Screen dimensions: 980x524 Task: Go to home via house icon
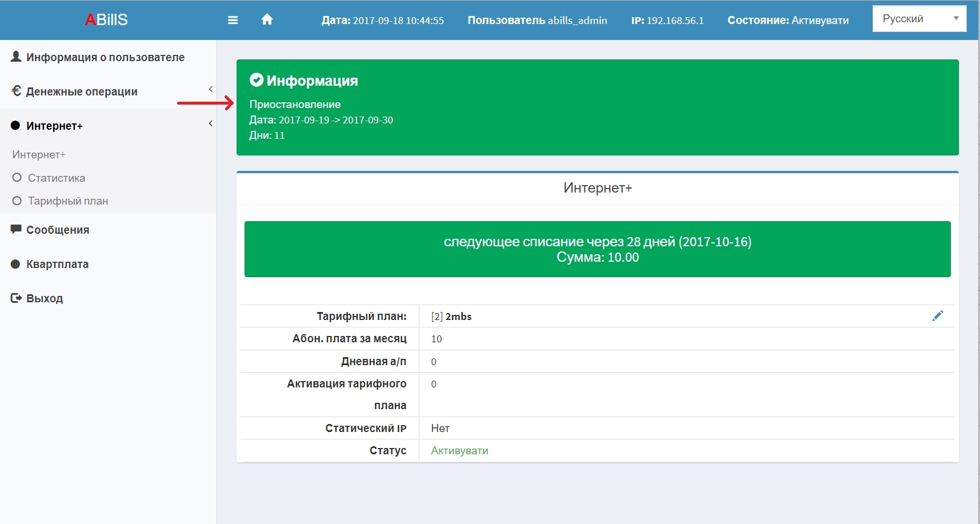coord(267,19)
